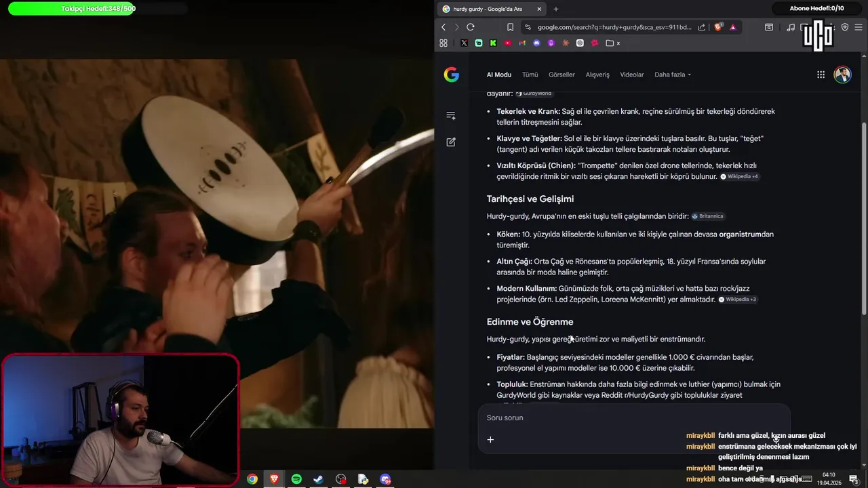Click the Wikipedia +4 source chip
868x488 pixels.
(739, 176)
